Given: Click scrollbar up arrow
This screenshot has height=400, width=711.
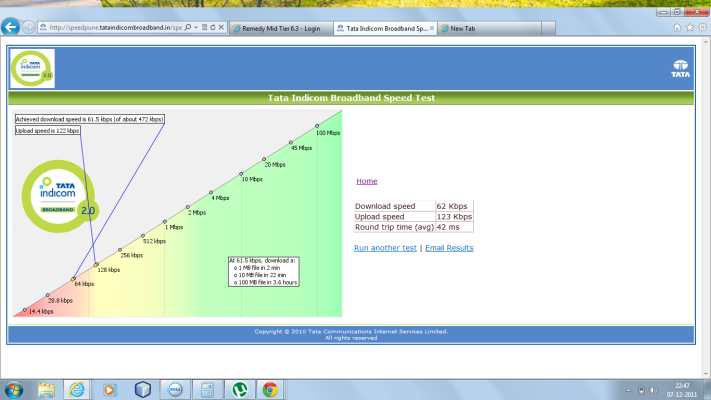Looking at the screenshot, I should 706,41.
